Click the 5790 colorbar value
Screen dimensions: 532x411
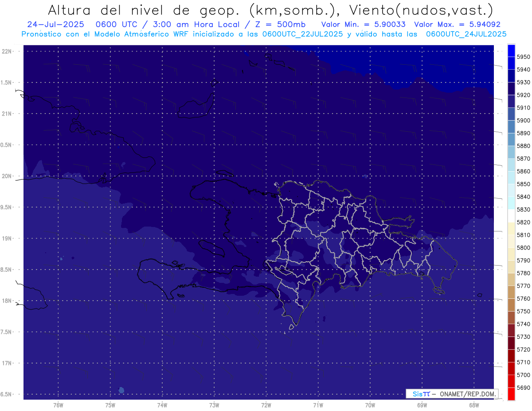click(524, 260)
